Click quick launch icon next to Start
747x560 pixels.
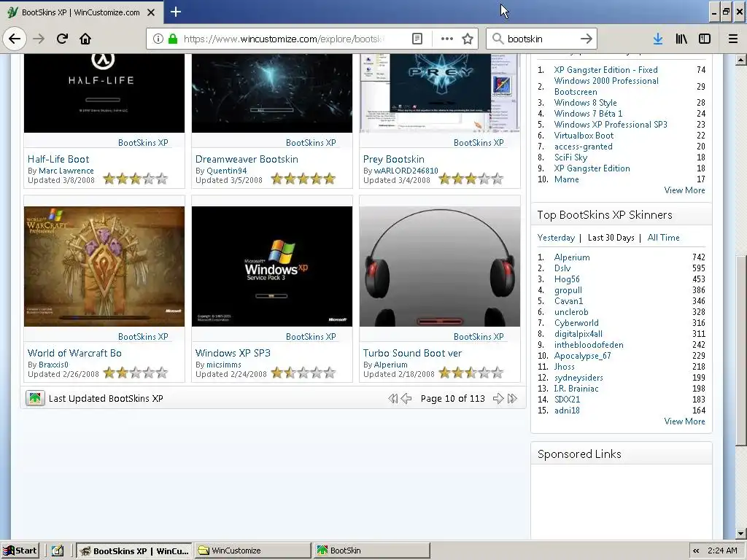click(58, 551)
